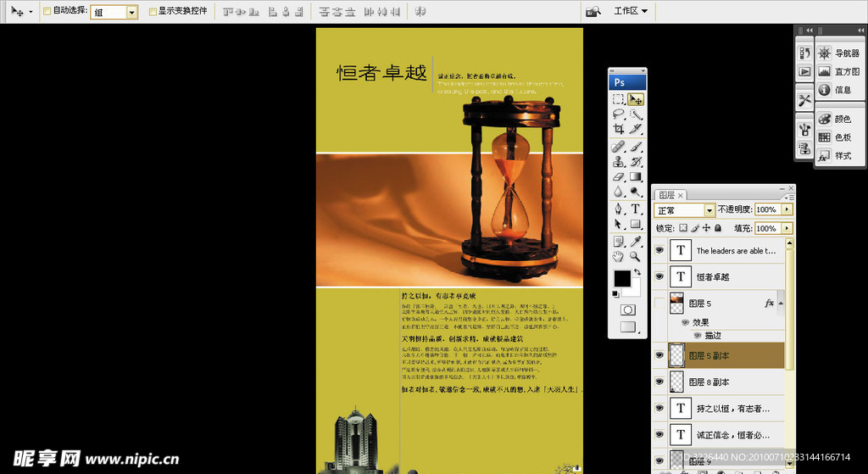Enable the 自动选择 checkbox
The width and height of the screenshot is (868, 474).
click(47, 12)
